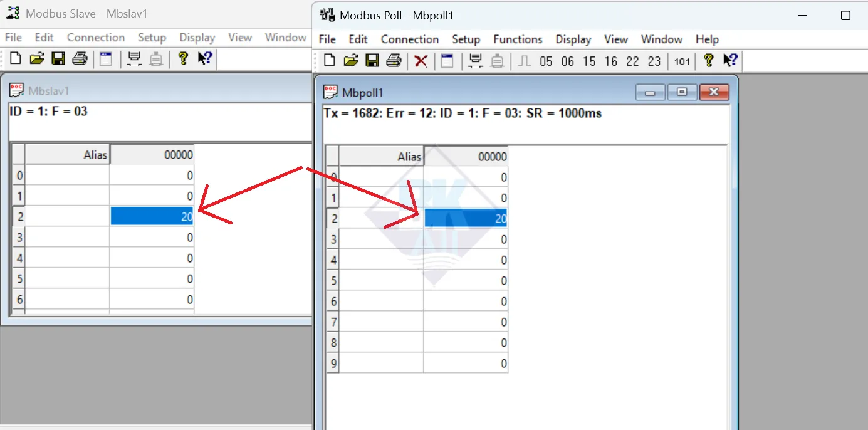The image size is (868, 430).
Task: Click the 101 toolbar button in Modbus Poll
Action: [x=682, y=61]
